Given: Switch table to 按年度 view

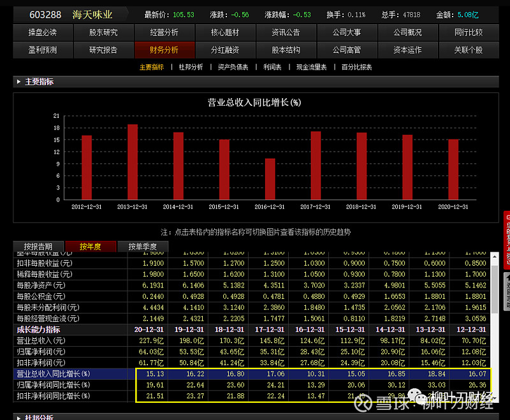Looking at the screenshot, I should pyautogui.click(x=91, y=247).
